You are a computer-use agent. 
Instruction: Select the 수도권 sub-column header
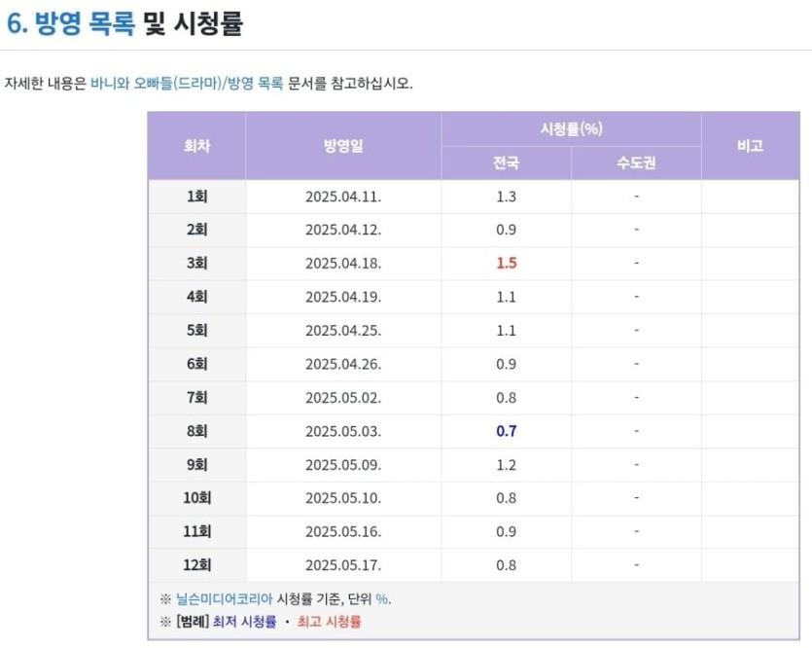pos(636,163)
